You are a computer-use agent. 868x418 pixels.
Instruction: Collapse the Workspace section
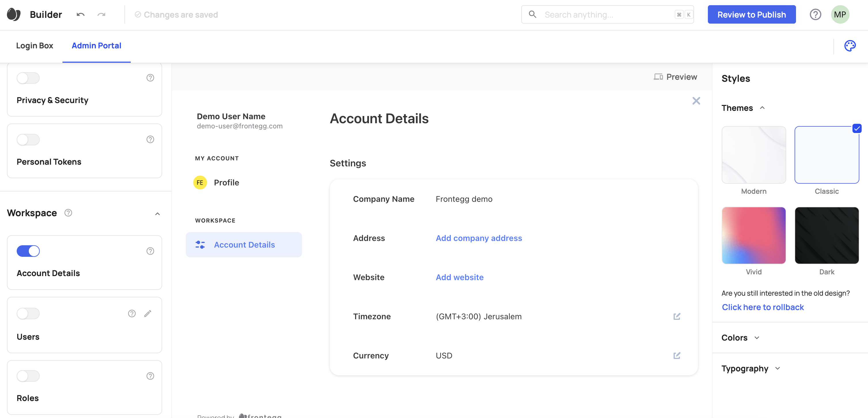[x=157, y=214]
